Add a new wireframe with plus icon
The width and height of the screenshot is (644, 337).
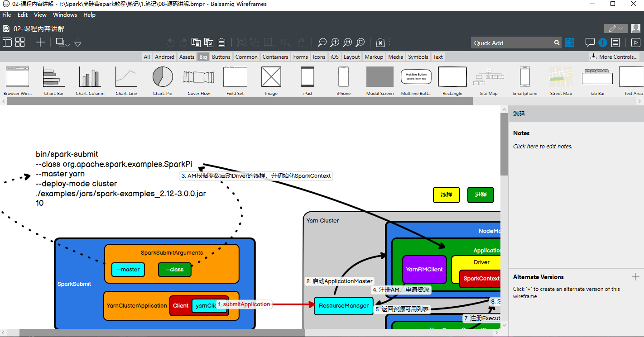tap(40, 43)
